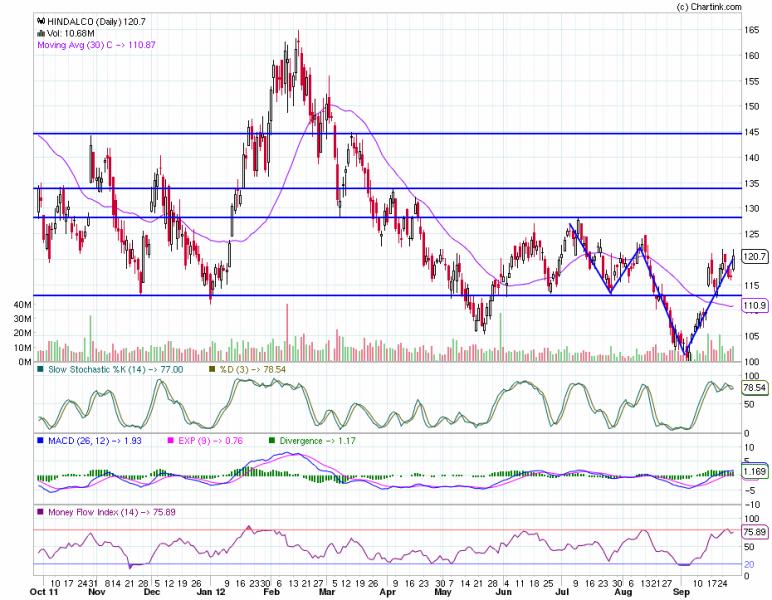772x600 pixels.
Task: Click the Sep month axis label
Action: click(681, 592)
